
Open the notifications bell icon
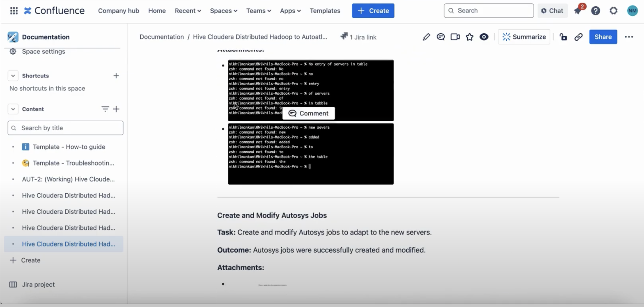(578, 11)
